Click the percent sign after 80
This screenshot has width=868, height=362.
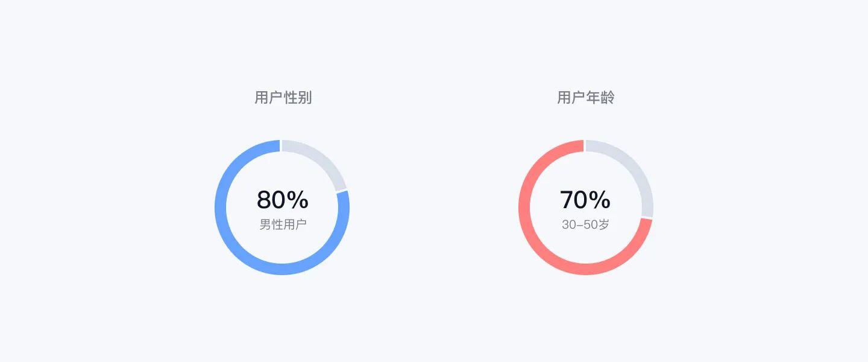pyautogui.click(x=298, y=200)
